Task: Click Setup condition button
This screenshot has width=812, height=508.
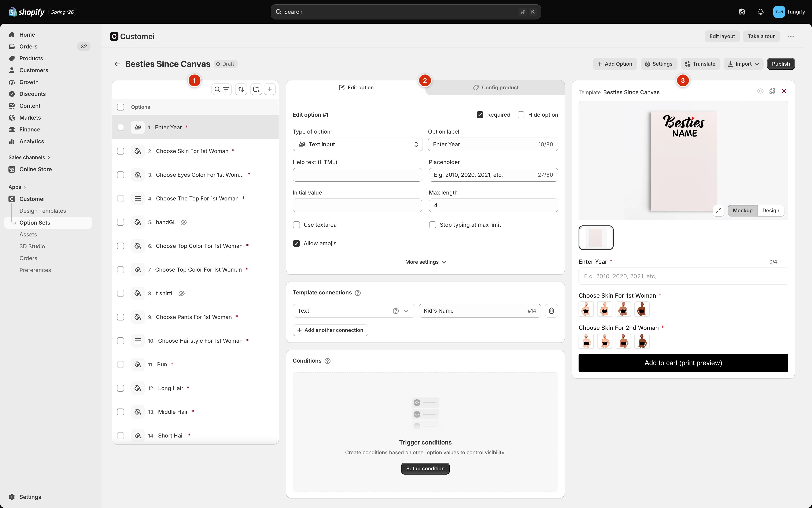Action: [x=425, y=469]
